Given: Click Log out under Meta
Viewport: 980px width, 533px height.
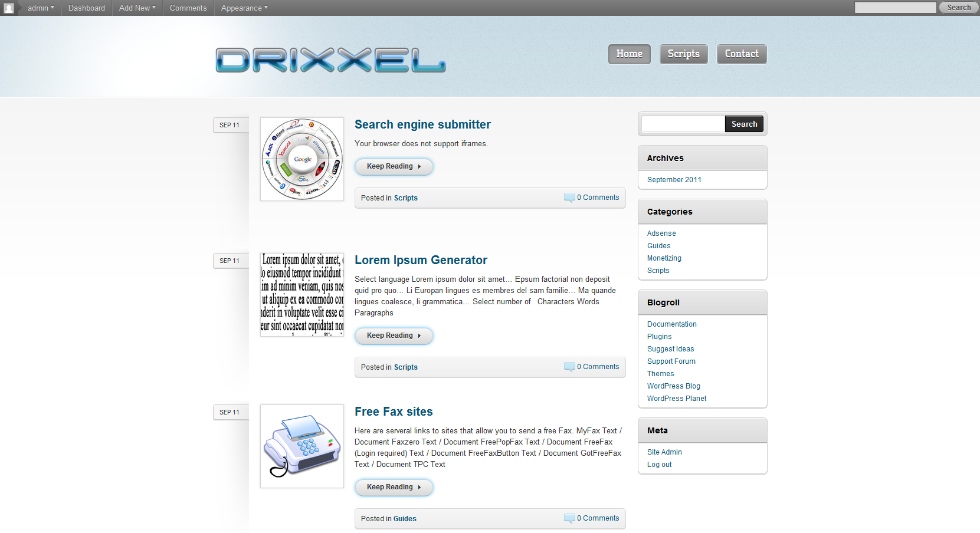Looking at the screenshot, I should click(x=659, y=465).
